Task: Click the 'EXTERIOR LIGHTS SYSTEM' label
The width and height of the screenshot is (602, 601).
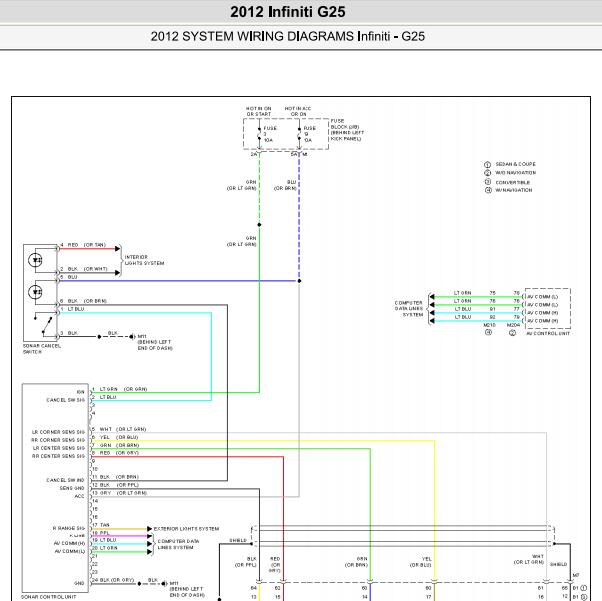Action: (x=186, y=529)
